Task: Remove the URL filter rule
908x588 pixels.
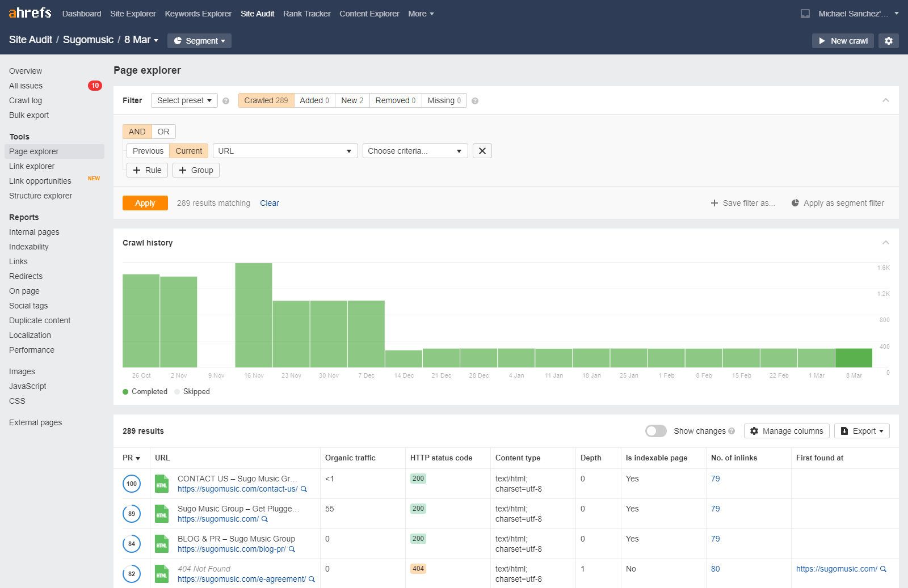Action: click(482, 151)
